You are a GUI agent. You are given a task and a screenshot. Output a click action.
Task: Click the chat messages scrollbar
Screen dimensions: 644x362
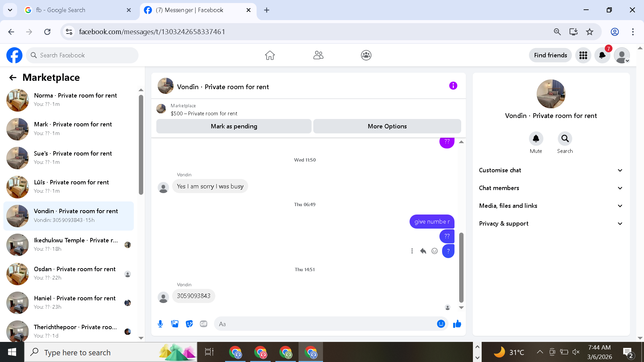pos(461,267)
